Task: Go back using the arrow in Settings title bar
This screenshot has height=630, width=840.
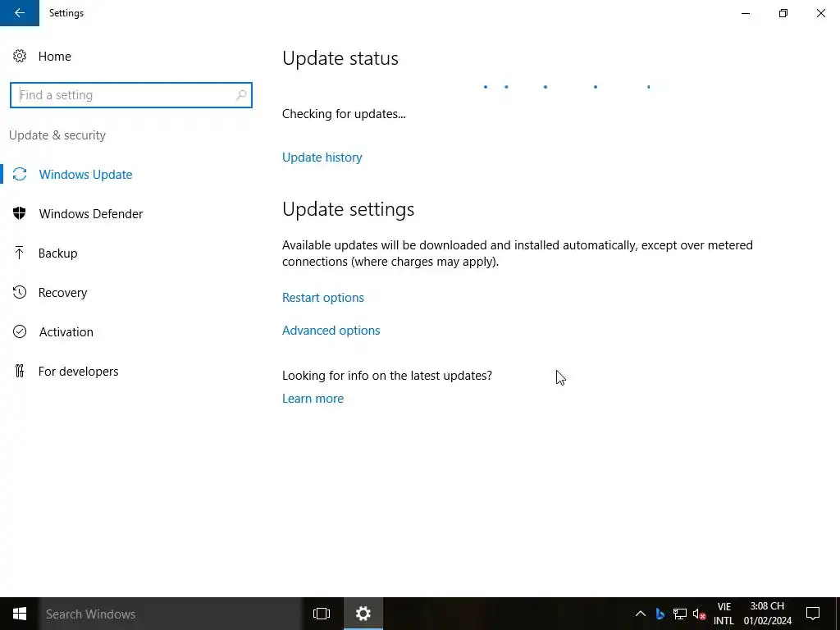Action: tap(20, 13)
